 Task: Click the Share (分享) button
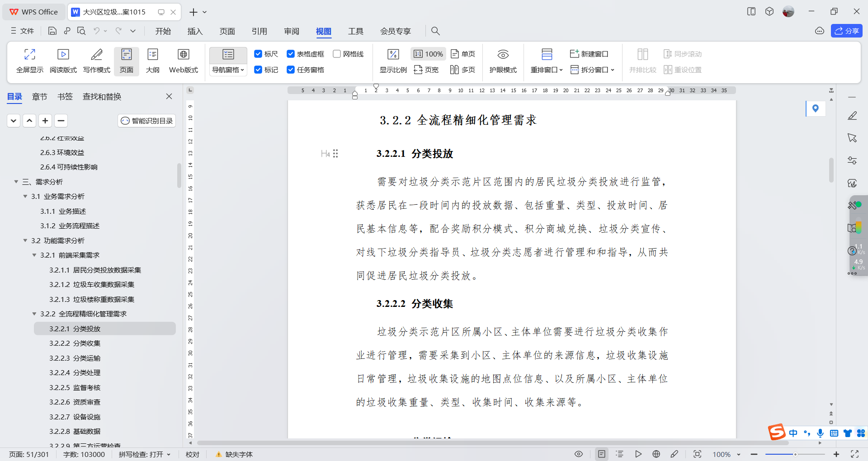(x=846, y=31)
